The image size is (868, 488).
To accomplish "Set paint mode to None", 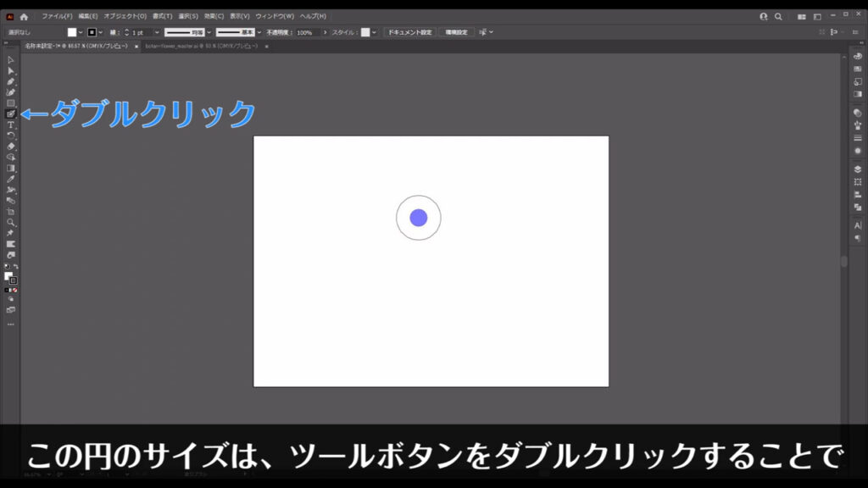I will point(15,290).
